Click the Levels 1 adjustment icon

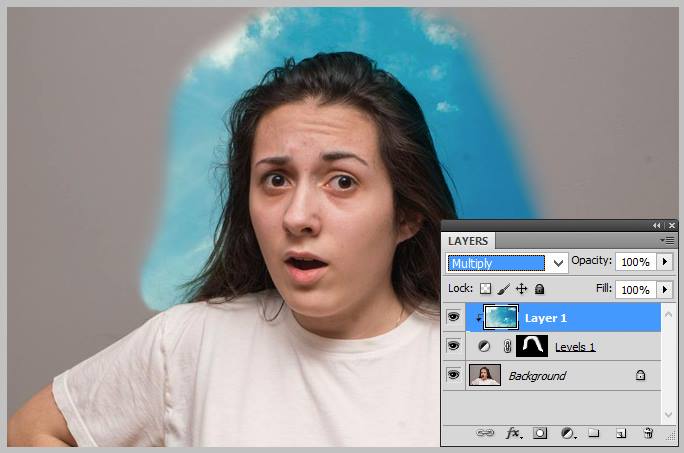485,347
